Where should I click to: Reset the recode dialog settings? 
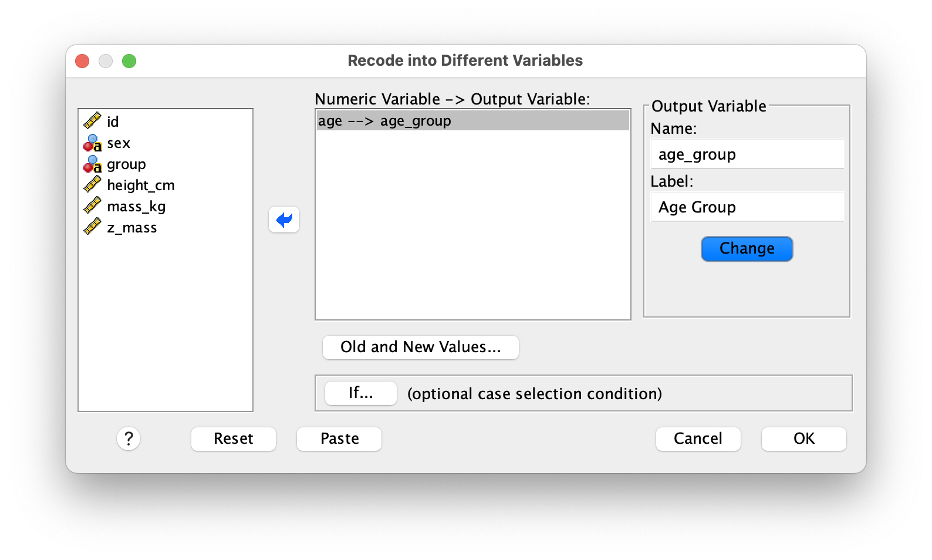click(x=234, y=438)
